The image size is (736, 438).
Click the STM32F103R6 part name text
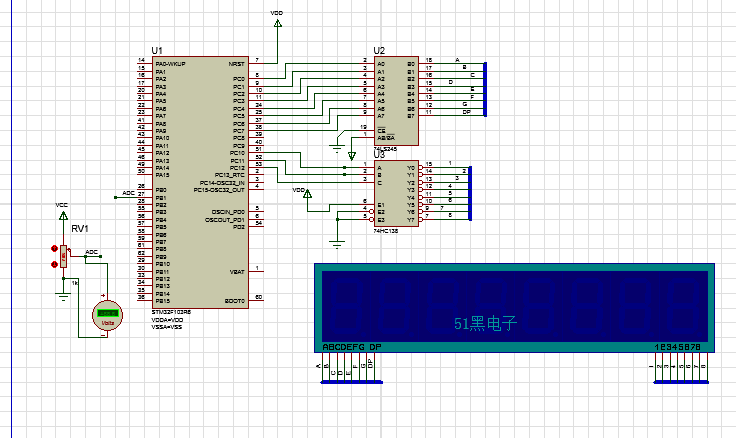click(x=171, y=312)
